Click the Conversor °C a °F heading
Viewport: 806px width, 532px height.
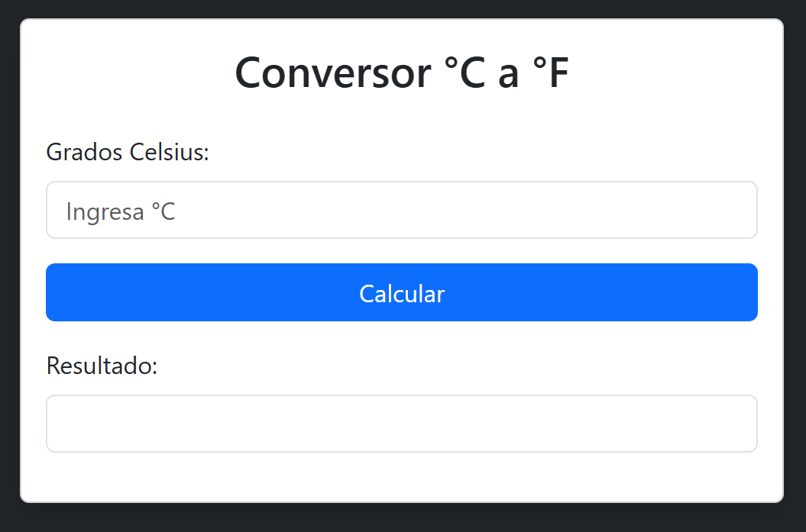click(x=401, y=73)
